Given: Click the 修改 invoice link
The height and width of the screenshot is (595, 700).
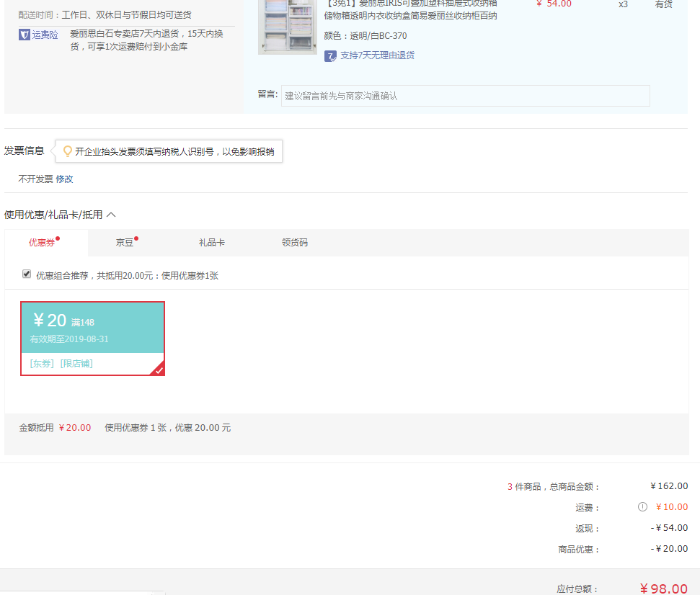Looking at the screenshot, I should tap(64, 179).
